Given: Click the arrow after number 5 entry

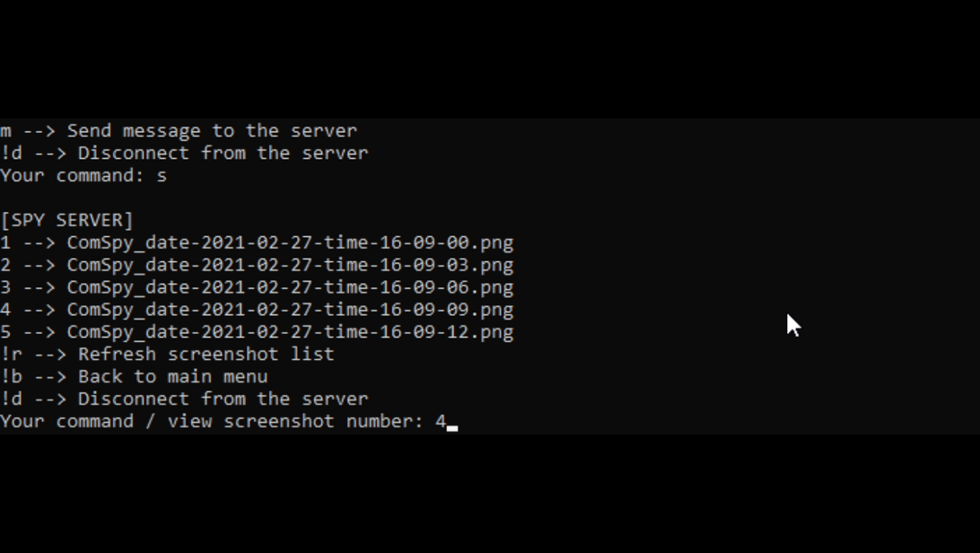Looking at the screenshot, I should click(x=39, y=332).
